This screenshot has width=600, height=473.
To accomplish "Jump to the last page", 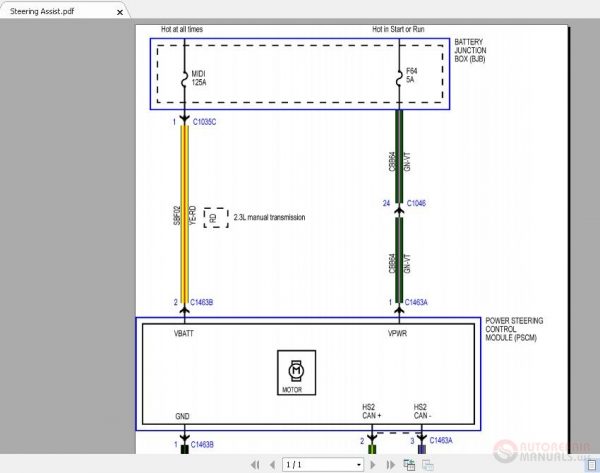I will [390, 465].
